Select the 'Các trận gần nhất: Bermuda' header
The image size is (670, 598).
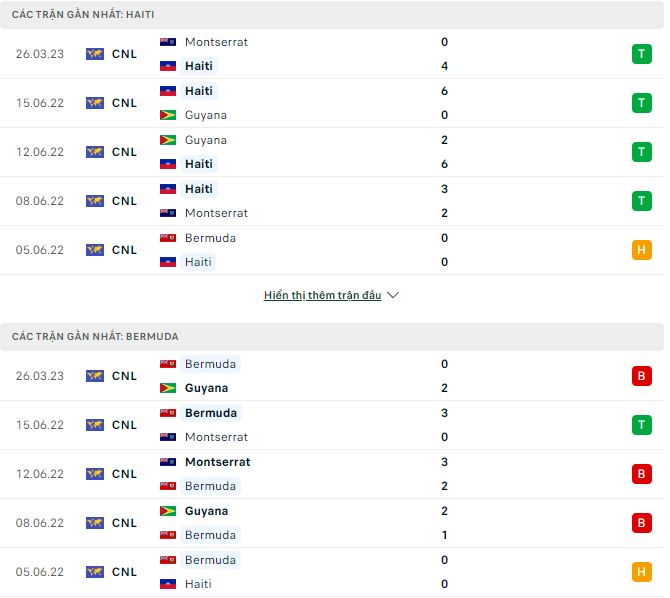pos(95,337)
